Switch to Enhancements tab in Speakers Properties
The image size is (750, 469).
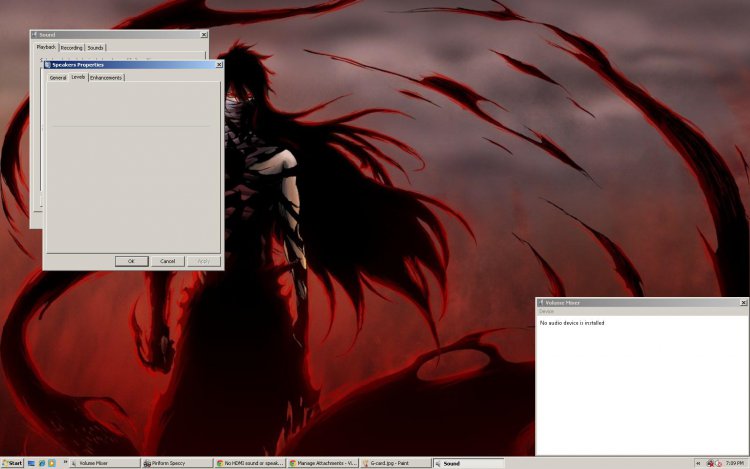(x=106, y=77)
